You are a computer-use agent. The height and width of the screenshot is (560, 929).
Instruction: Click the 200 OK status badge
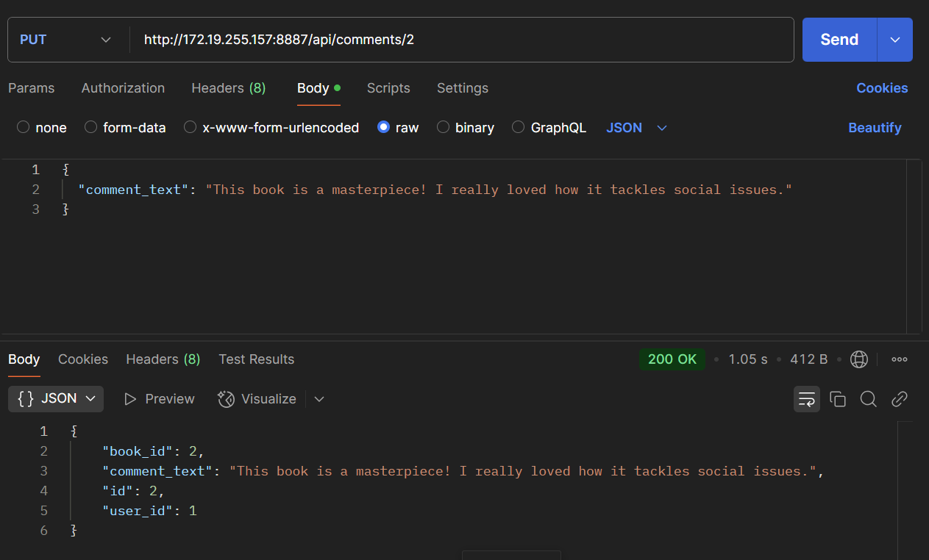(x=672, y=359)
